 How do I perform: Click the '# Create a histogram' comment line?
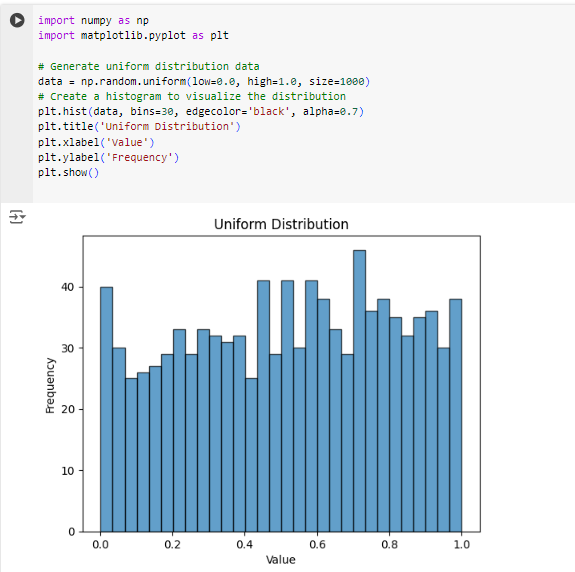[192, 96]
